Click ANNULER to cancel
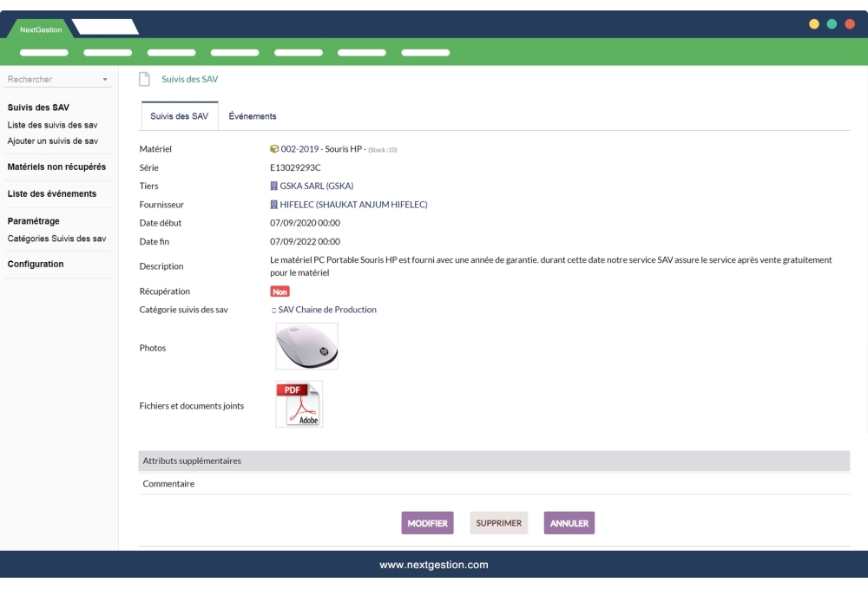 click(569, 523)
